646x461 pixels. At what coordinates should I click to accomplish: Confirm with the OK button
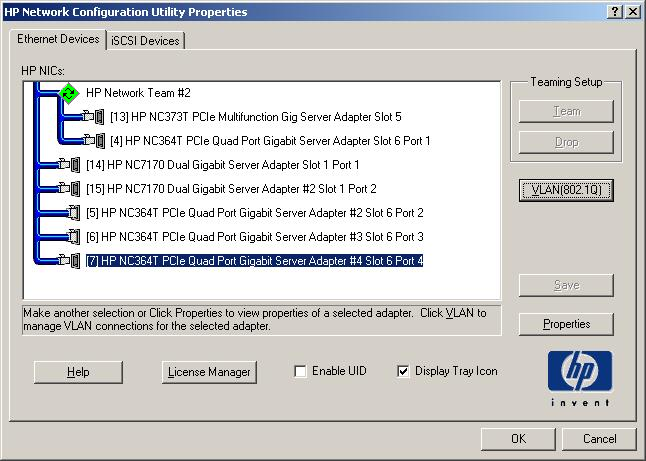tap(518, 439)
